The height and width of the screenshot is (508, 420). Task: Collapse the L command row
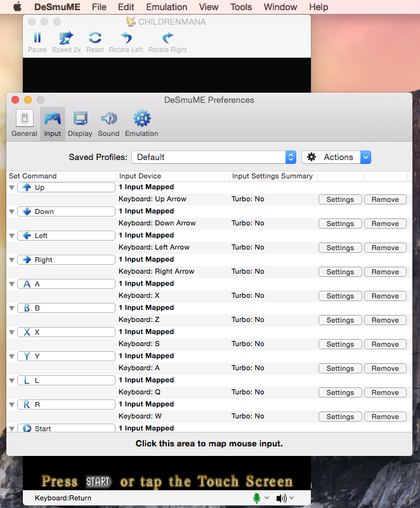[11, 380]
